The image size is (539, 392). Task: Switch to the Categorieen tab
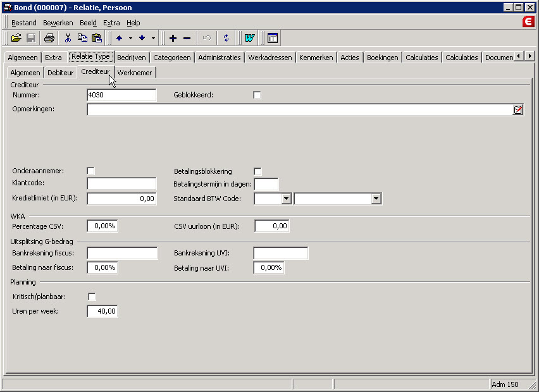(172, 58)
